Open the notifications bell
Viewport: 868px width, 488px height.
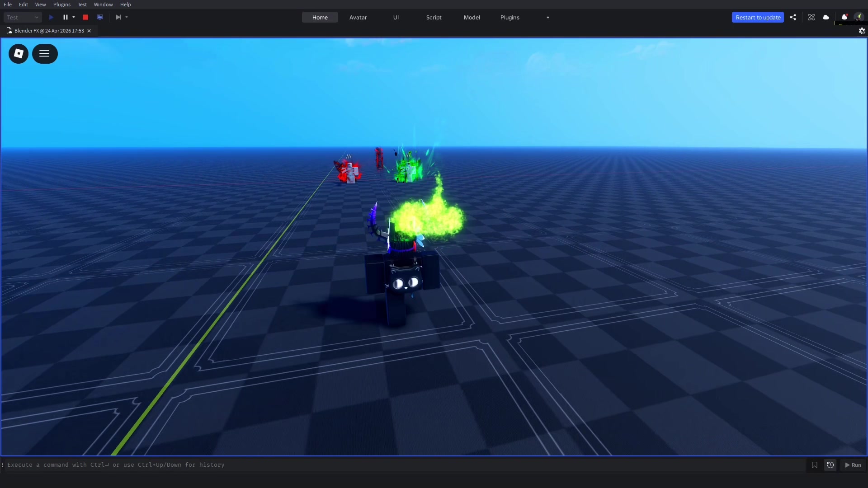tap(844, 17)
